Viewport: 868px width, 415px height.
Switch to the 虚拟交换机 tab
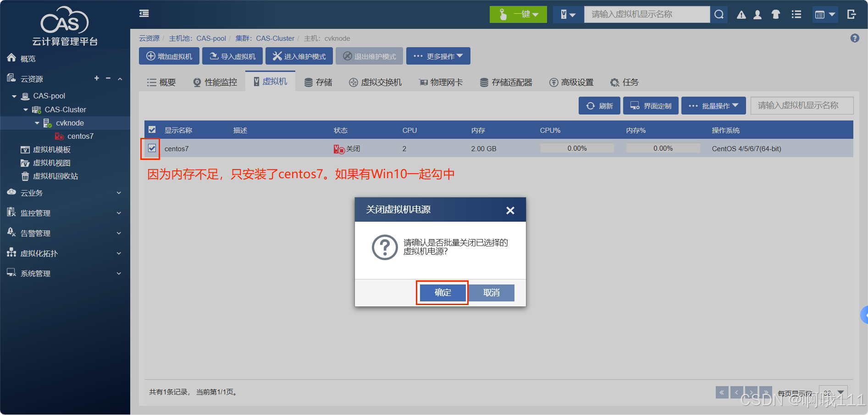coord(375,82)
